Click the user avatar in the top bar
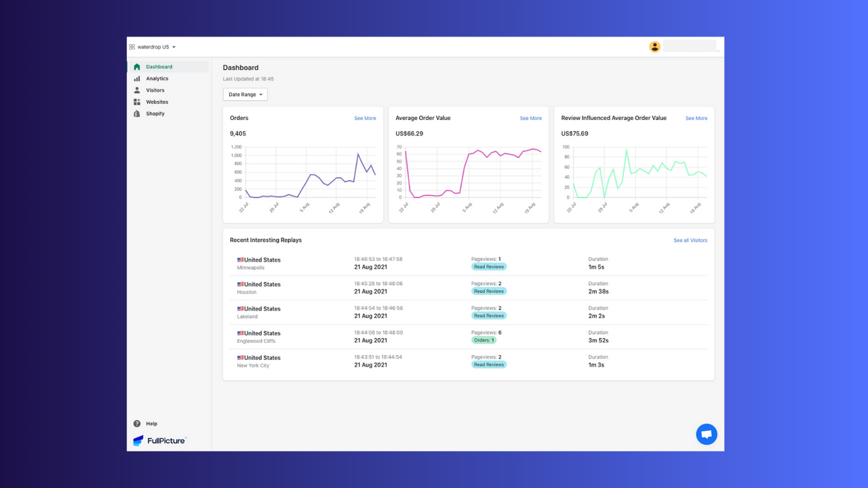868x488 pixels. [x=654, y=46]
